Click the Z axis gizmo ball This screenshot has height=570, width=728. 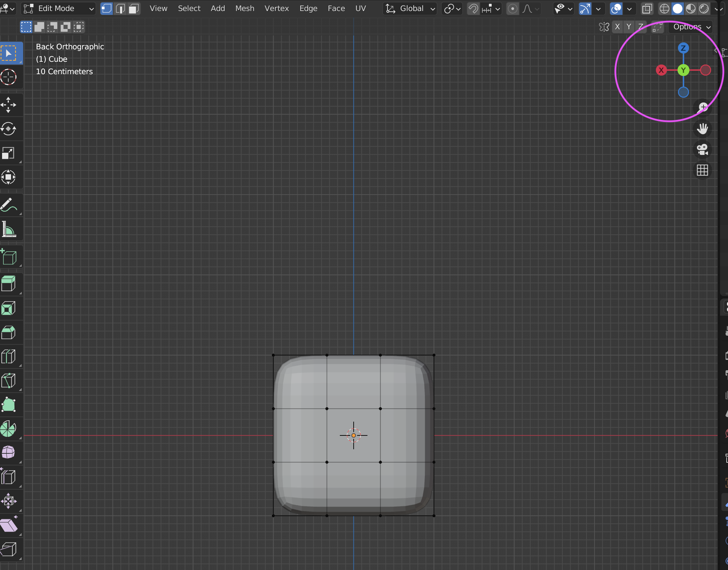click(683, 48)
